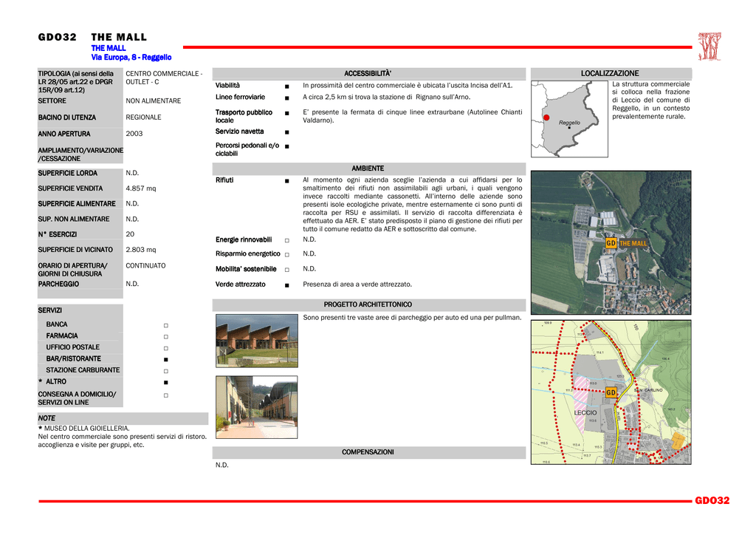This screenshot has width=756, height=535.
Task: Click the black GD032 code in the header
Action: [x=58, y=37]
